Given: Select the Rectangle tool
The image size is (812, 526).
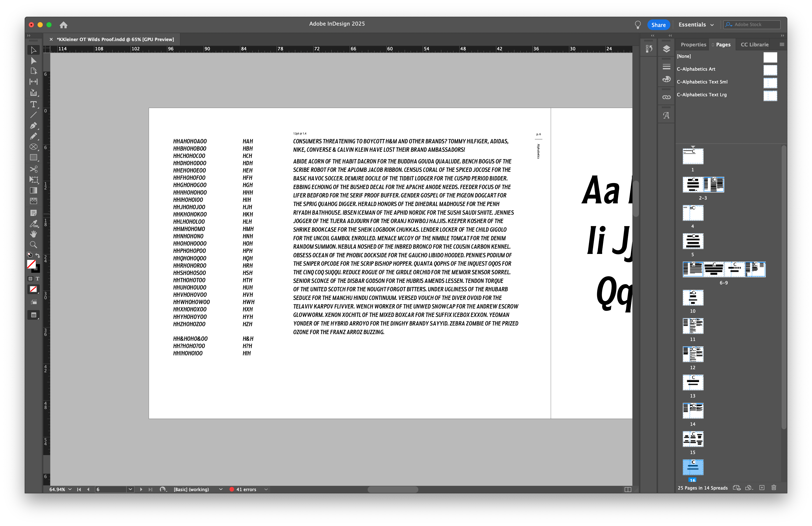Looking at the screenshot, I should [34, 158].
